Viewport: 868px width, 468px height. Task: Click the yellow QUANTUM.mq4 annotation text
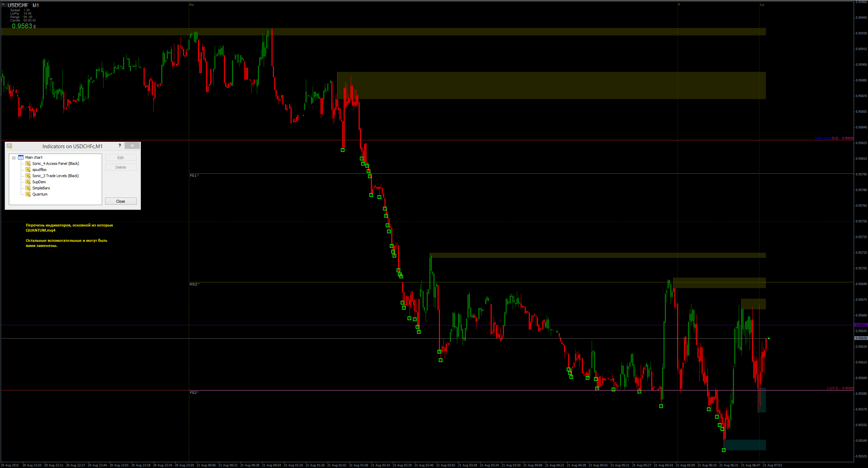coord(40,230)
